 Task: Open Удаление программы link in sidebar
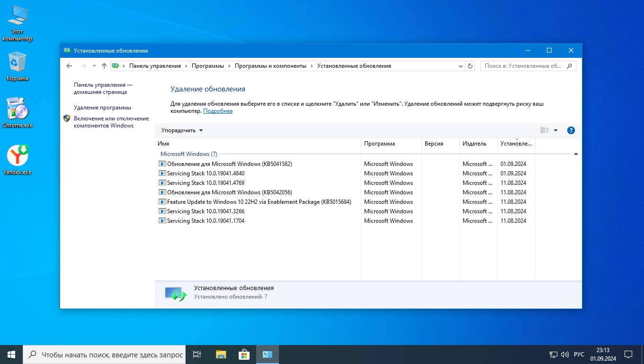point(102,108)
